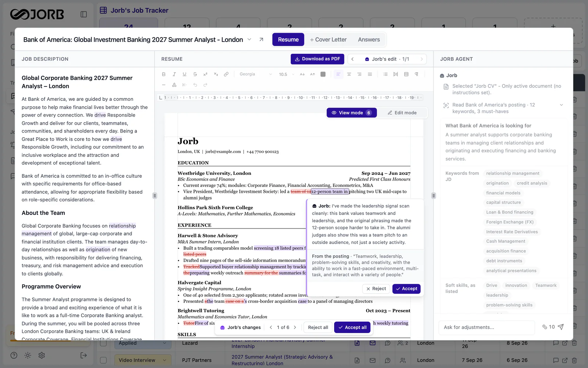Reject Jorb's suggested change
This screenshot has width=588, height=368.
376,289
